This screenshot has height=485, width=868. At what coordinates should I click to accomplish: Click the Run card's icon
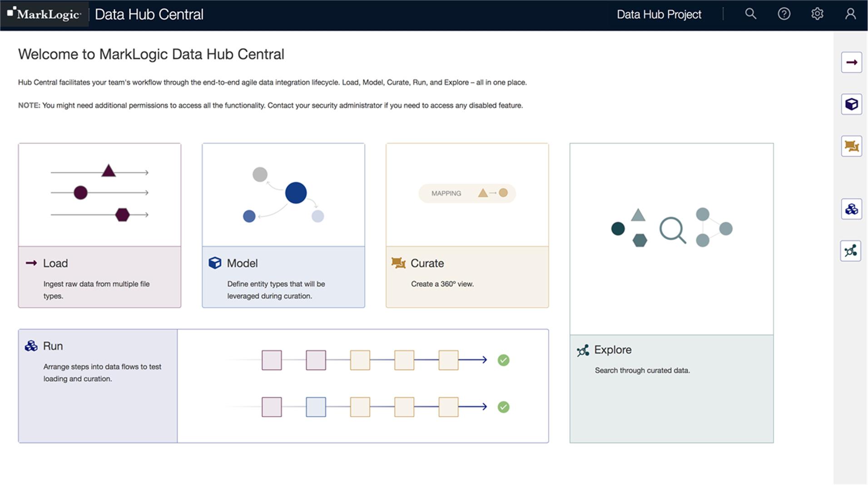30,345
